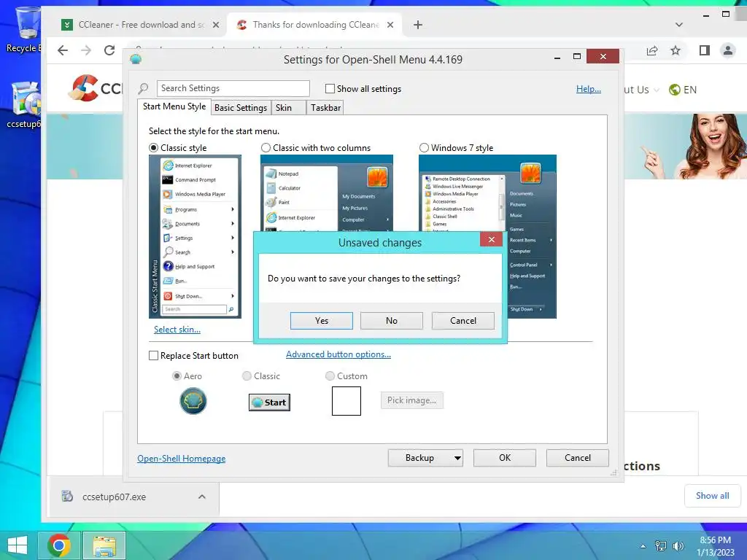This screenshot has height=560, width=747.
Task: Switch to CCleaner Free download tab
Action: [141, 25]
